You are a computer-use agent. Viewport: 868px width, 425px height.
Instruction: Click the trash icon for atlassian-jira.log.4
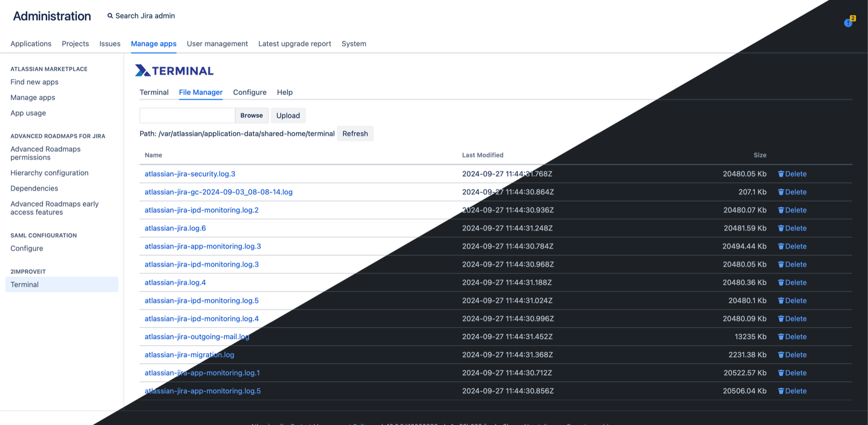coord(781,282)
